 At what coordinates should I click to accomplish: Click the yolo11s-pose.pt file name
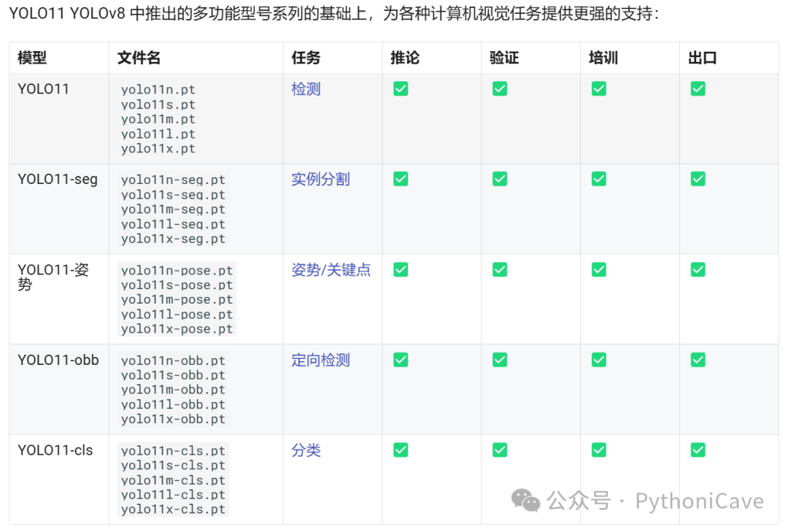click(x=177, y=285)
